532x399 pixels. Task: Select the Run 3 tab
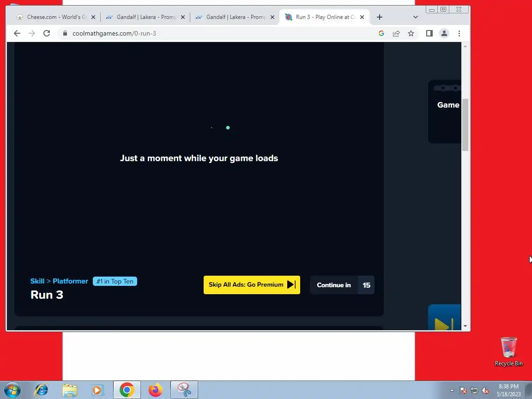click(x=324, y=17)
